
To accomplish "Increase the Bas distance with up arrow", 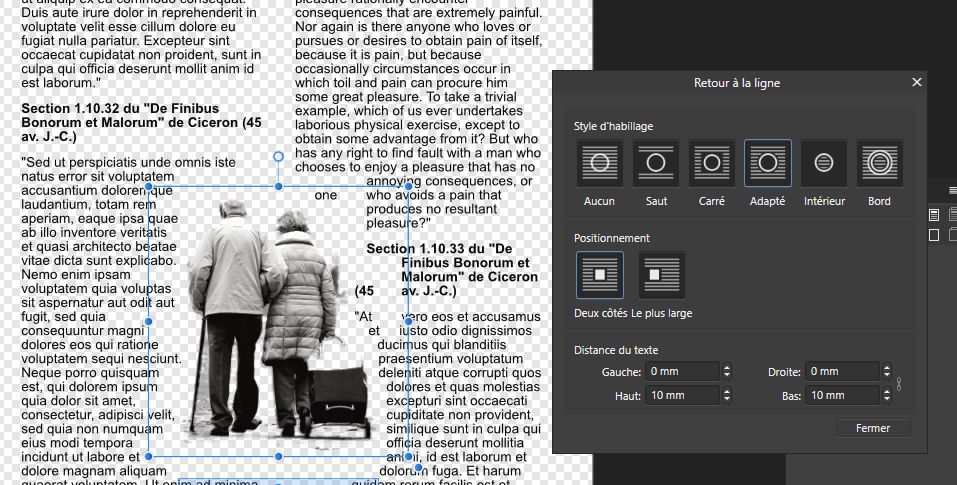I will point(887,392).
